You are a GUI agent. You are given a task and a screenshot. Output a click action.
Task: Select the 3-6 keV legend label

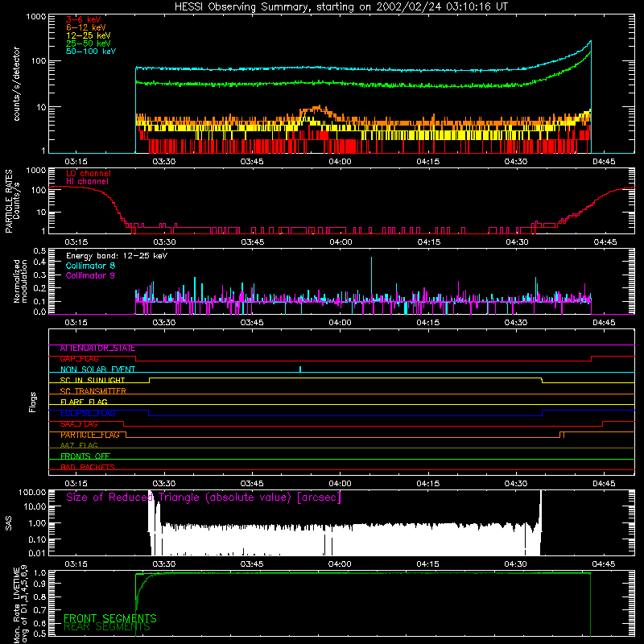(84, 19)
